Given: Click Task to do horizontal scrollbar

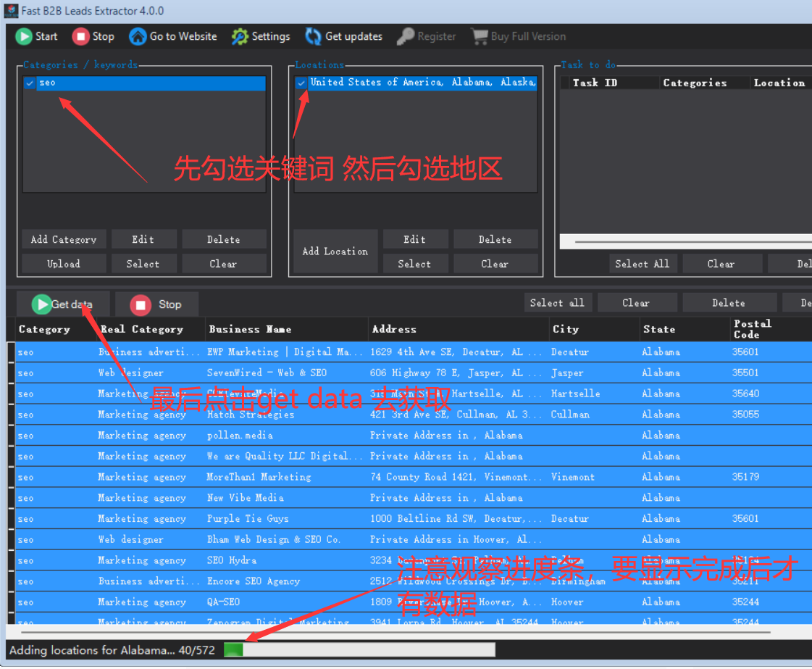Looking at the screenshot, I should pos(688,241).
